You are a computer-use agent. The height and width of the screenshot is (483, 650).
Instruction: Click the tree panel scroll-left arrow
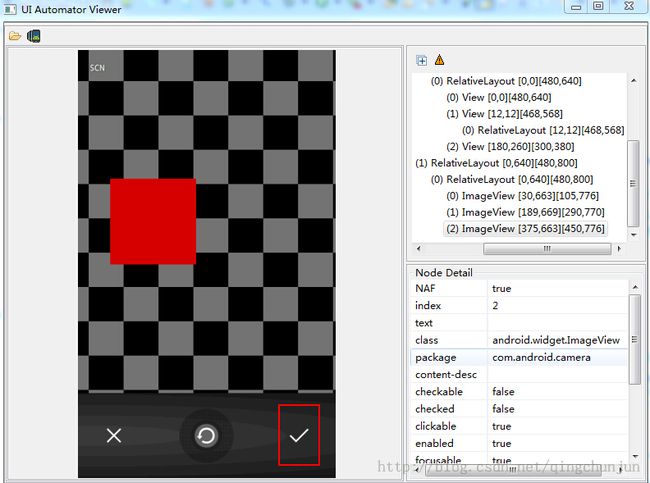pos(419,248)
